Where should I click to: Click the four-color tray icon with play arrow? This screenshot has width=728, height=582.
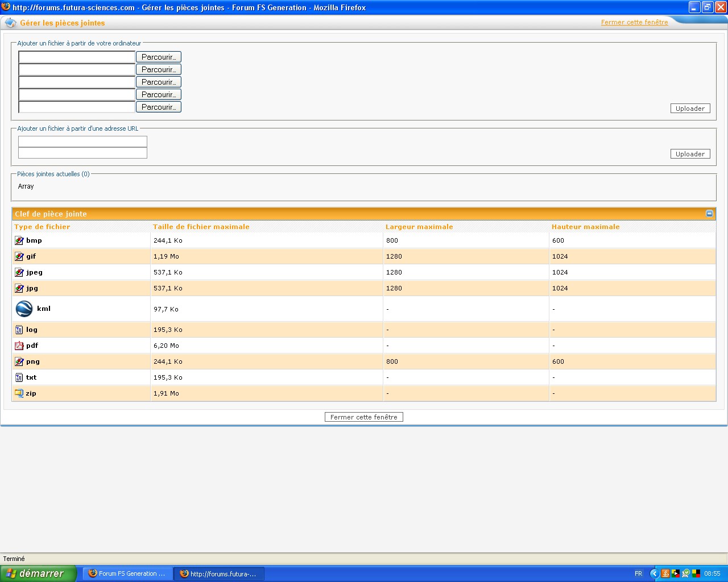click(x=676, y=573)
